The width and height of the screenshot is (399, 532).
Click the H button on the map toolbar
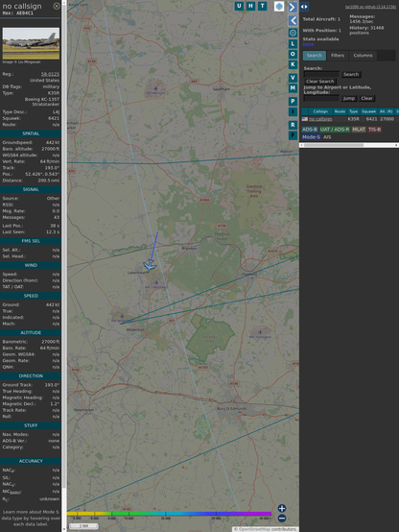point(250,6)
